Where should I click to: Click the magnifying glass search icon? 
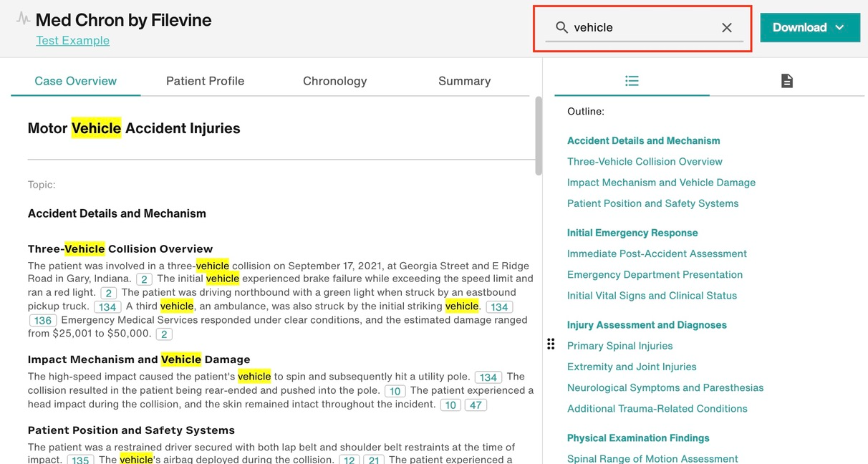coord(563,27)
